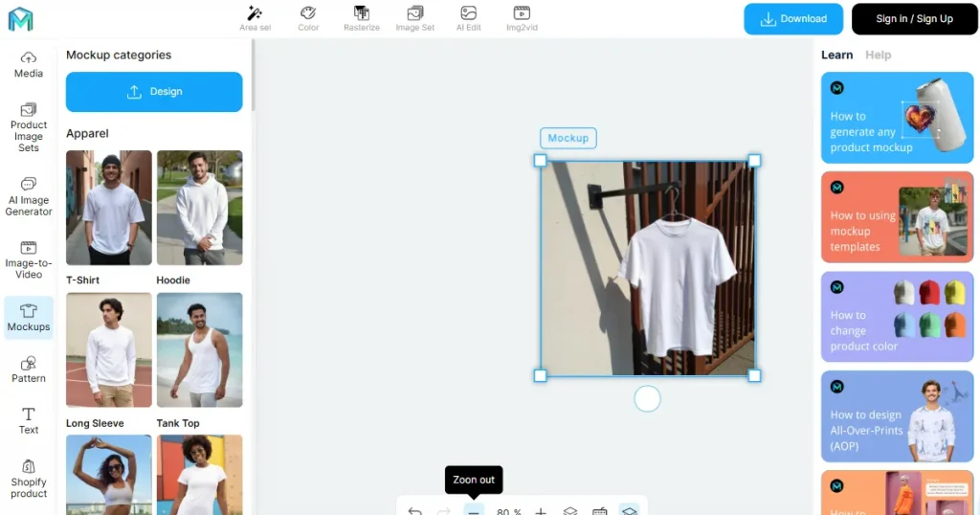Undo the last action
This screenshot has width=980, height=515.
(415, 510)
